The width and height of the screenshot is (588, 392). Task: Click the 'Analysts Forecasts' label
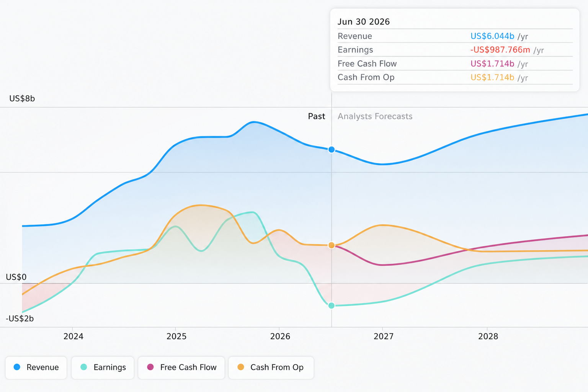[375, 116]
